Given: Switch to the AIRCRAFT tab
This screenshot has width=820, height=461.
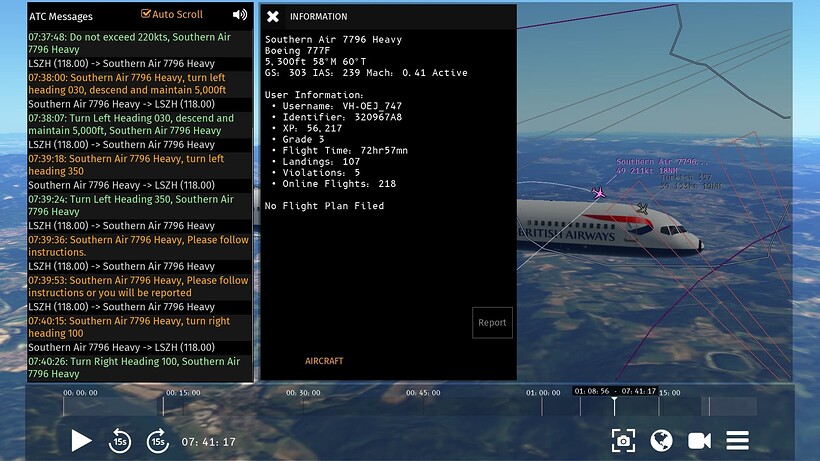Looking at the screenshot, I should click(x=324, y=361).
